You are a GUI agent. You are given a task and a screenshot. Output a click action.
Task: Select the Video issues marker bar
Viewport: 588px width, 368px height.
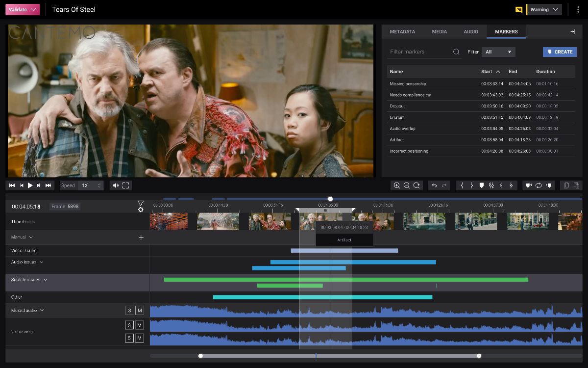pos(344,251)
